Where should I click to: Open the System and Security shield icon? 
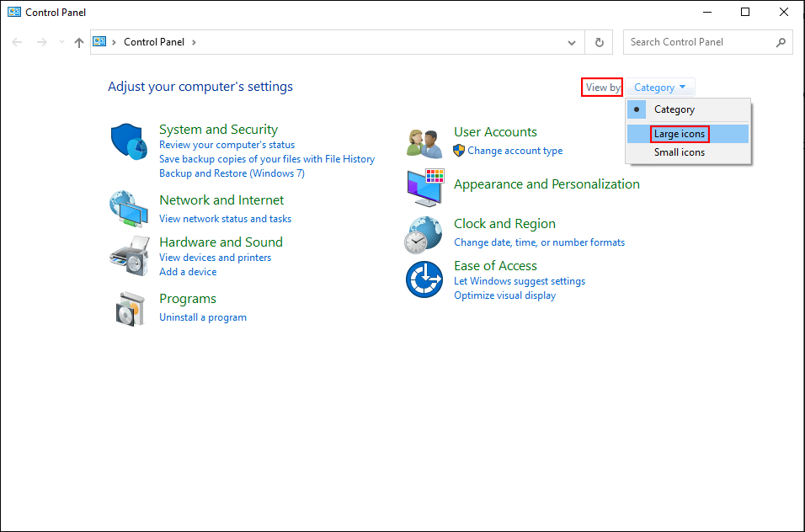(x=128, y=141)
